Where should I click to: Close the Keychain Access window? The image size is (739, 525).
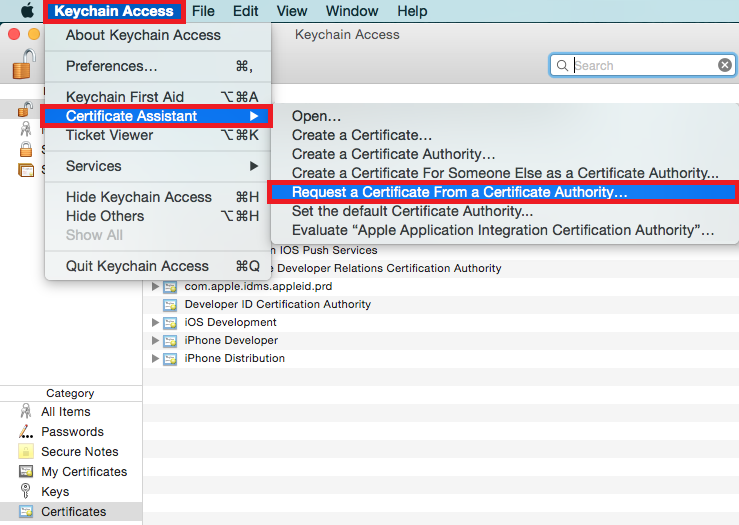tap(14, 34)
